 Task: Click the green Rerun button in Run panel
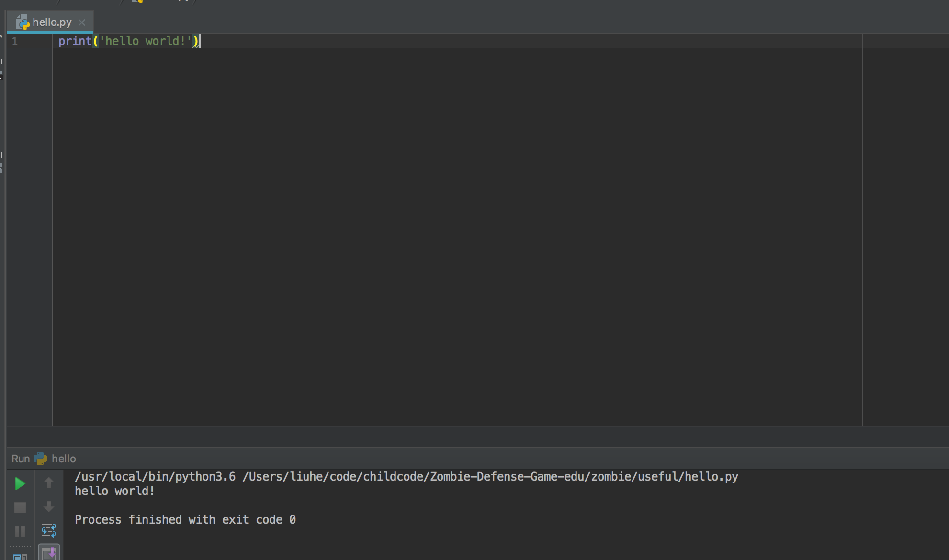(x=20, y=483)
